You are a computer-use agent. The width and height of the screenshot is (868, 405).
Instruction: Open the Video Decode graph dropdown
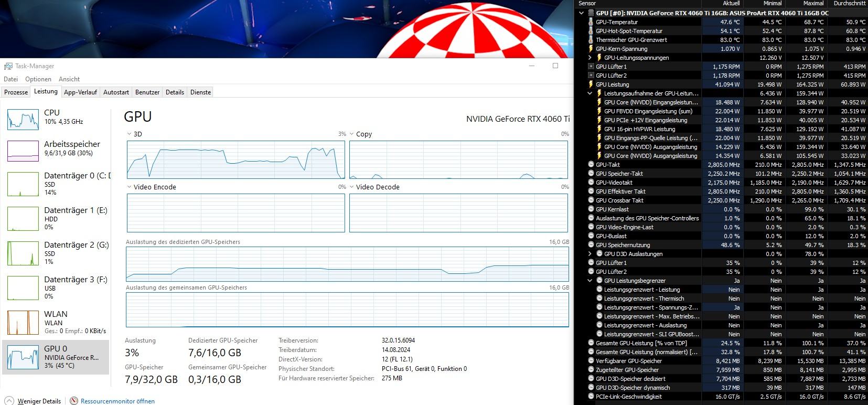point(352,187)
